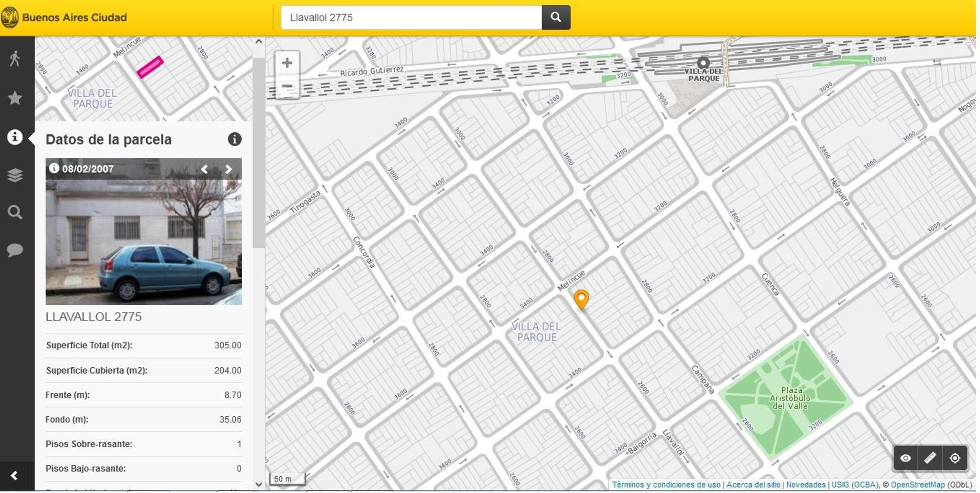Open the favorites star icon
Viewport: 980px width, 493px height.
point(15,98)
